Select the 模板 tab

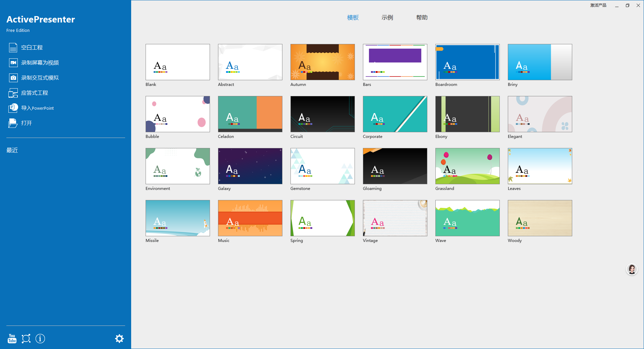coord(352,17)
